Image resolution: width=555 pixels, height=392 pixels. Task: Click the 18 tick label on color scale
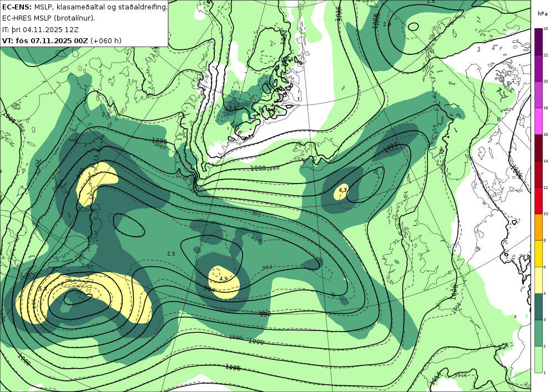pyautogui.click(x=546, y=108)
